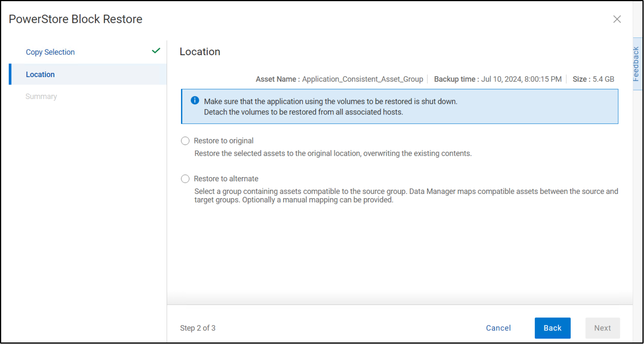
Task: Click the 'Make sure that the application' warning text
Action: click(x=331, y=101)
